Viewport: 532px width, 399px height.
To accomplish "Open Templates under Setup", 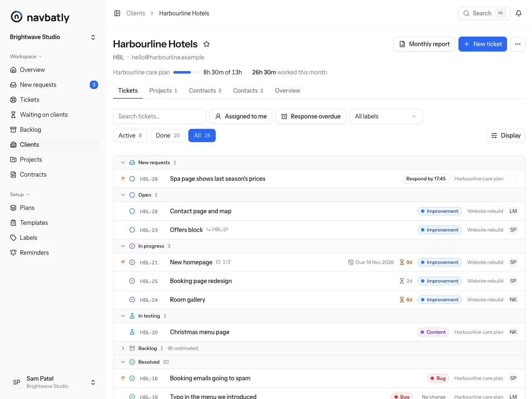I will 53,223.
